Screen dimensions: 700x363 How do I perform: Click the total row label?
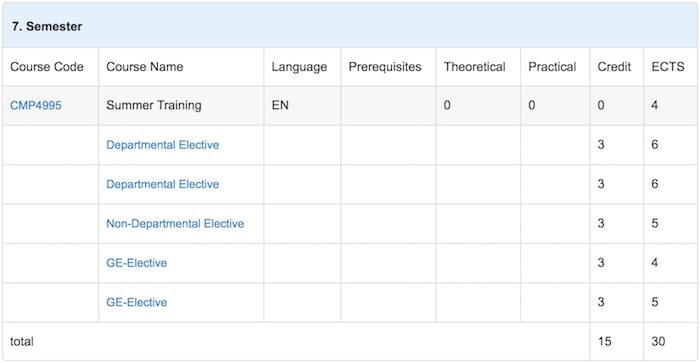22,341
